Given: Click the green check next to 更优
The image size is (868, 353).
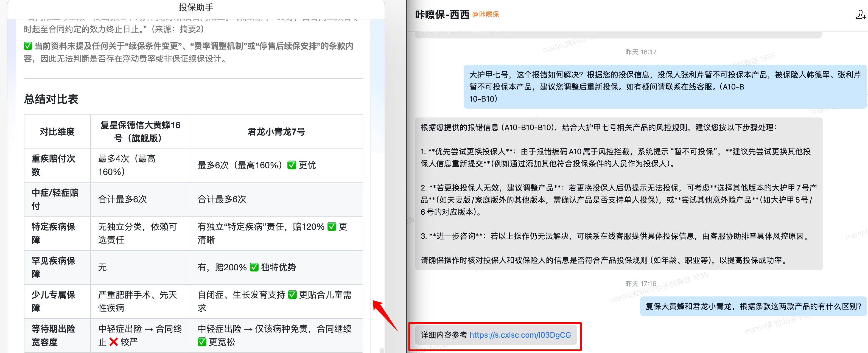Looking at the screenshot, I should (292, 165).
